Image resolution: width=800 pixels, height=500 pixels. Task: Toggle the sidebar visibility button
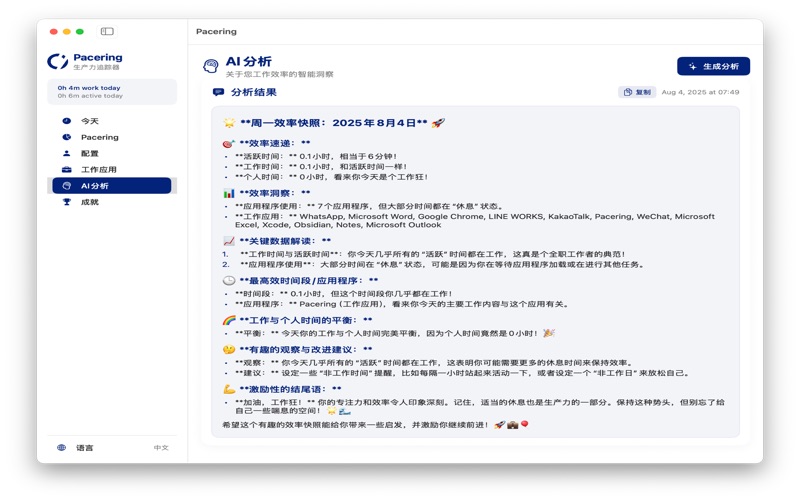click(107, 31)
